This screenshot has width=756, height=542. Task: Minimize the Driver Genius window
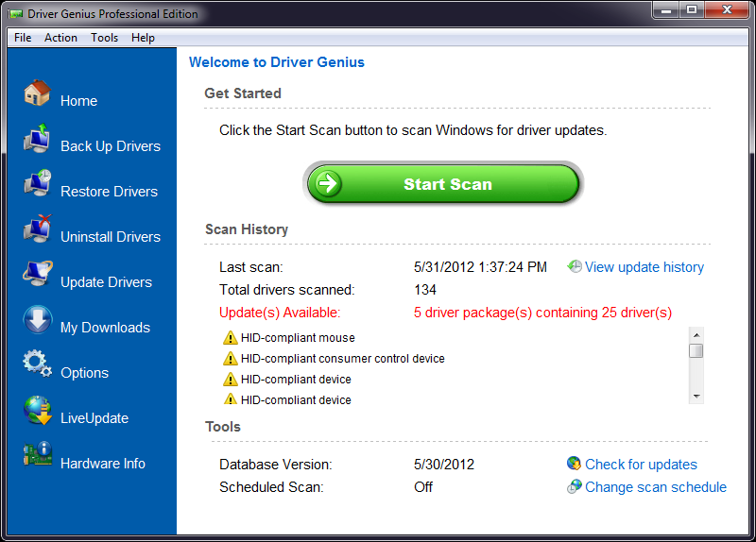click(x=667, y=9)
